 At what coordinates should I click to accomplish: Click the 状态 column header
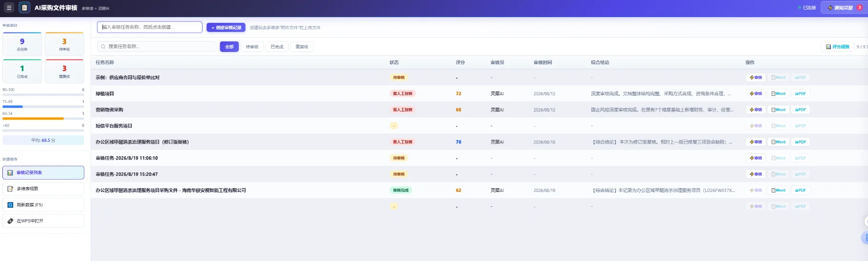coord(394,62)
